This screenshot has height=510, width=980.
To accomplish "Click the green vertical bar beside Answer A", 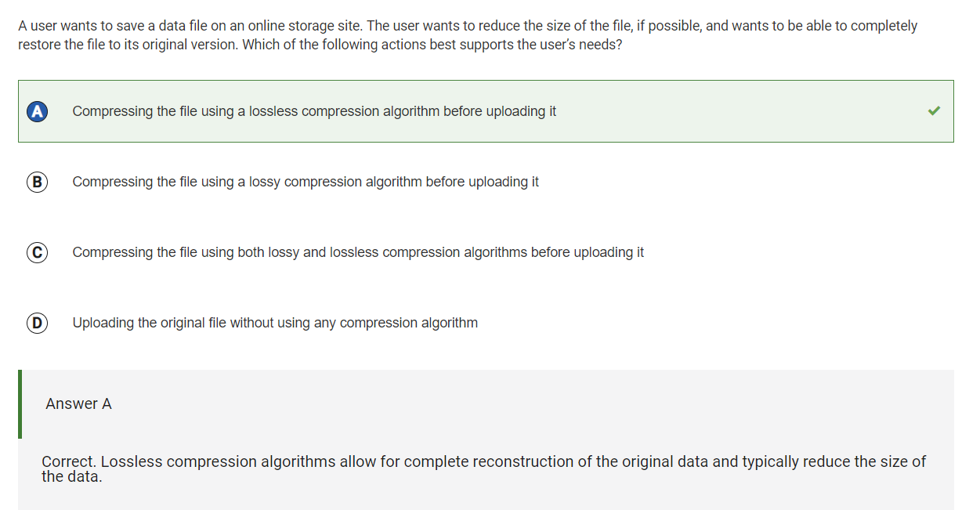I will [20, 404].
